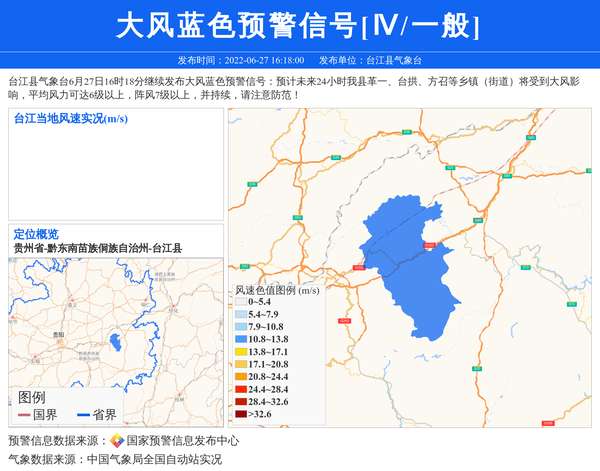Click the 贵阳 city label on overview map

pyautogui.click(x=58, y=334)
